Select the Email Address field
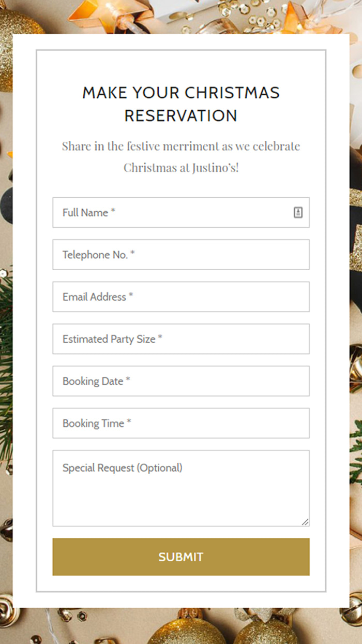The width and height of the screenshot is (362, 644). click(181, 297)
